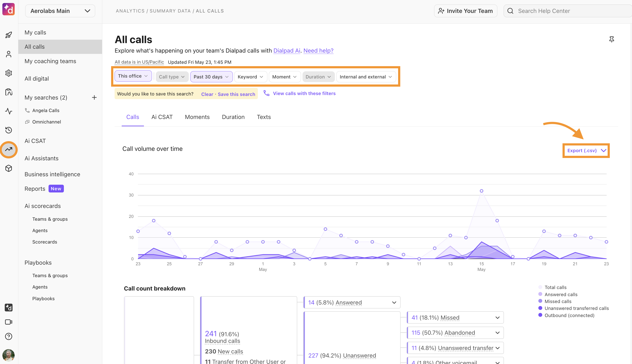The height and width of the screenshot is (364, 632).
Task: Open the Internal and external filter
Action: [x=366, y=77]
